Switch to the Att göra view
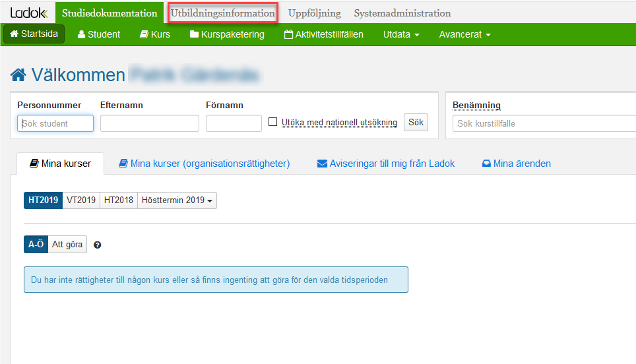636x364 pixels. [x=67, y=245]
